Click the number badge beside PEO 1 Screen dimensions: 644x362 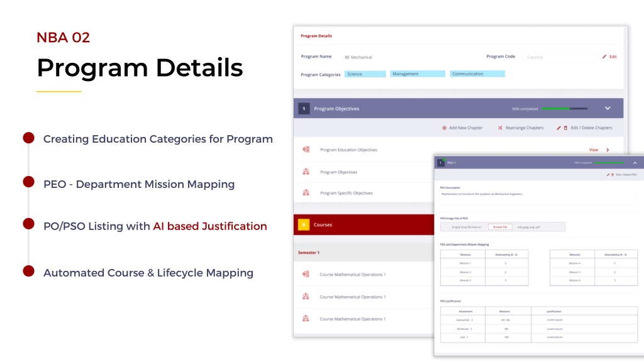(441, 163)
